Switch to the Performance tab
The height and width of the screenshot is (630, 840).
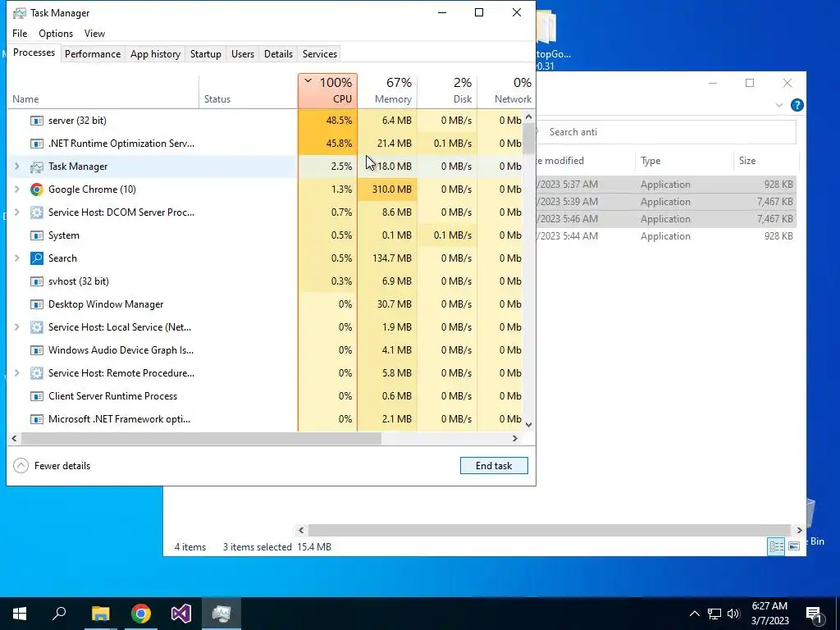click(x=93, y=54)
